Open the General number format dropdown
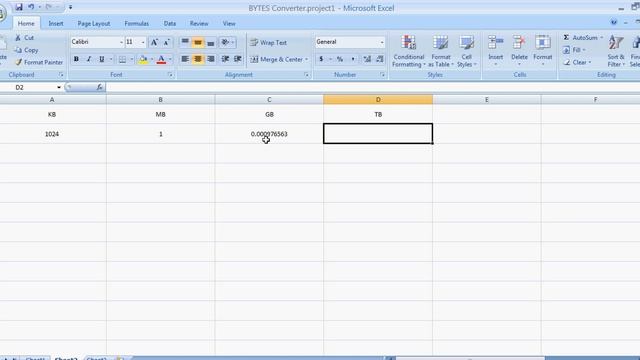Image resolution: width=640 pixels, height=360 pixels. click(x=382, y=42)
